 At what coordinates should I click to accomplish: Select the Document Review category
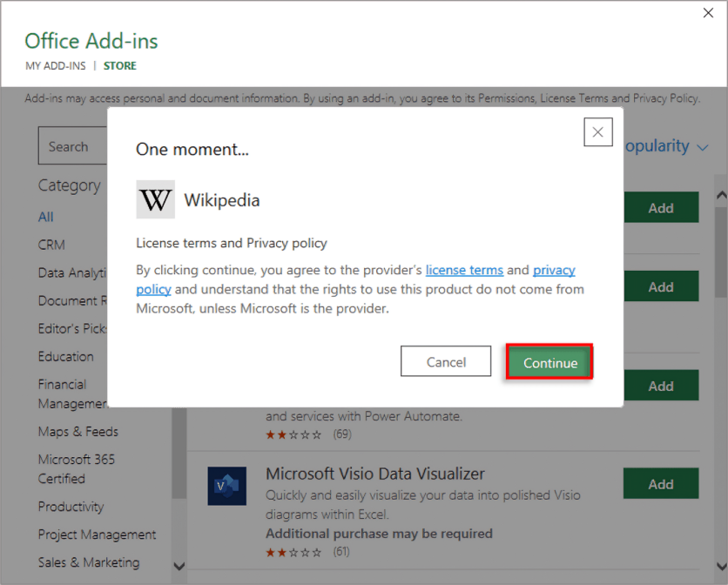pyautogui.click(x=72, y=300)
